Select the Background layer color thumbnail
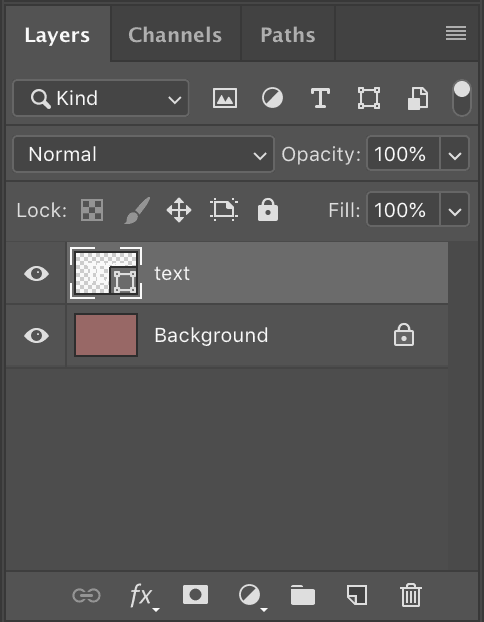The height and width of the screenshot is (622, 484). [106, 335]
